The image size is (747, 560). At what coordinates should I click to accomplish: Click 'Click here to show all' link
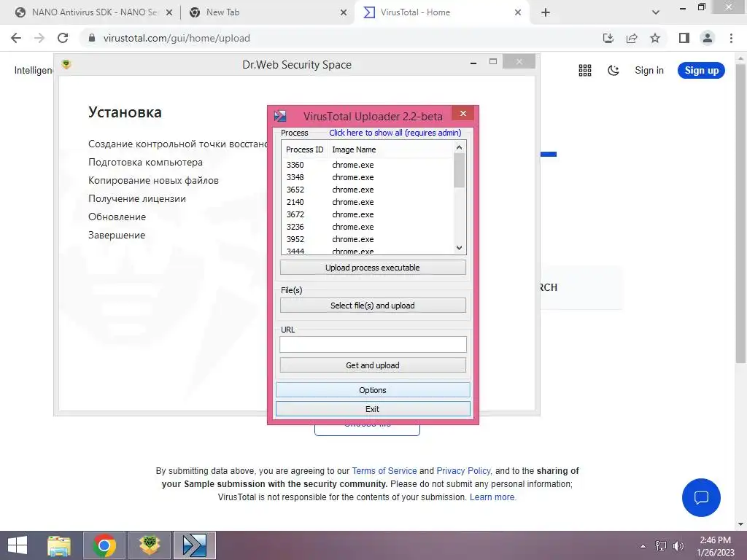[395, 133]
